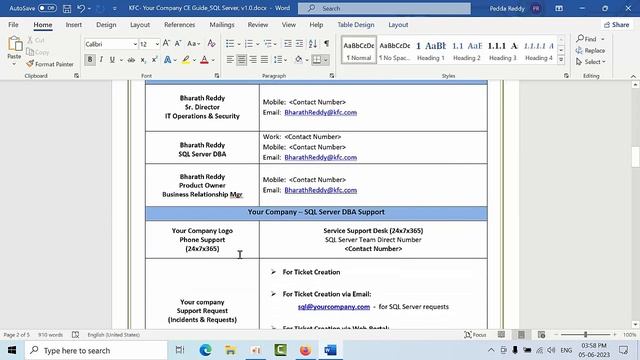Viewport: 640px width, 360px height.
Task: Apply Strikethrough formatting
Action: pyautogui.click(x=131, y=60)
